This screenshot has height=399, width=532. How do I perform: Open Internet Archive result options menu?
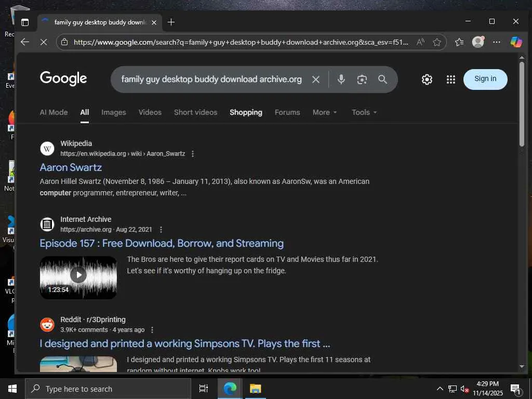pos(161,230)
